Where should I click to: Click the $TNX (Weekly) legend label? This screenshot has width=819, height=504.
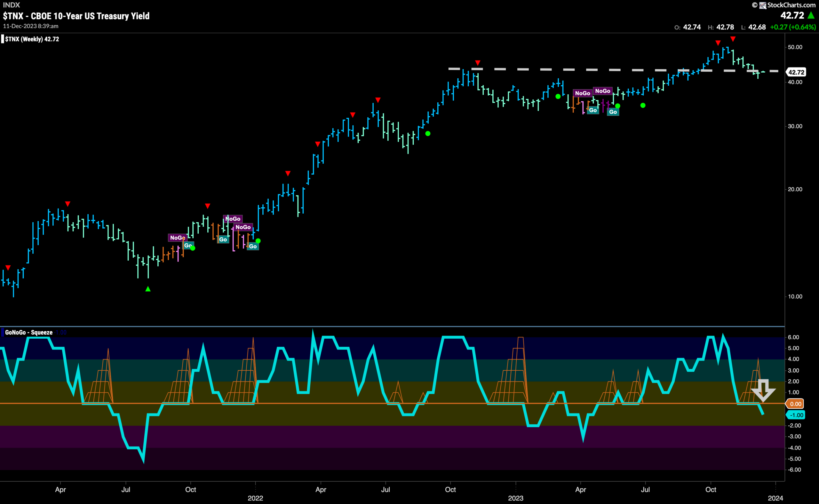click(x=32, y=39)
